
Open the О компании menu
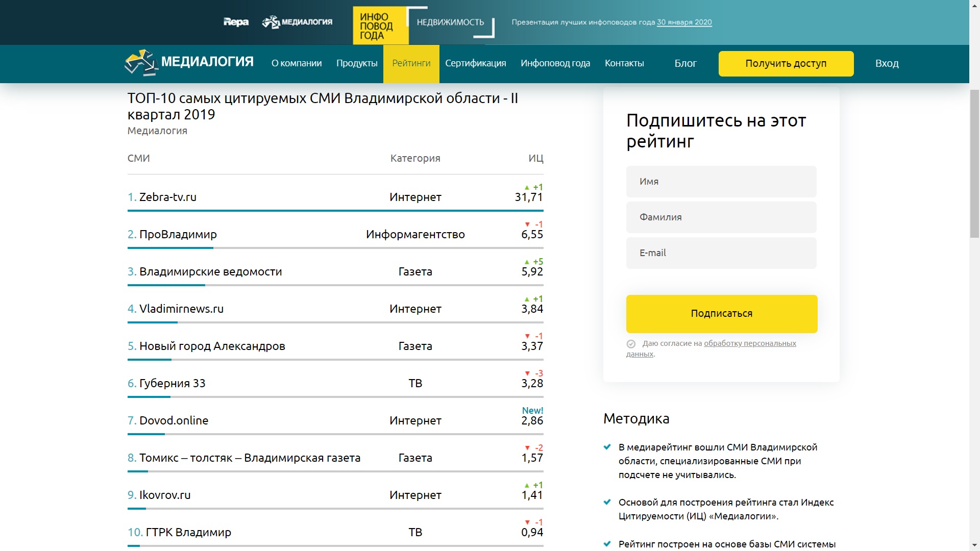tap(297, 63)
